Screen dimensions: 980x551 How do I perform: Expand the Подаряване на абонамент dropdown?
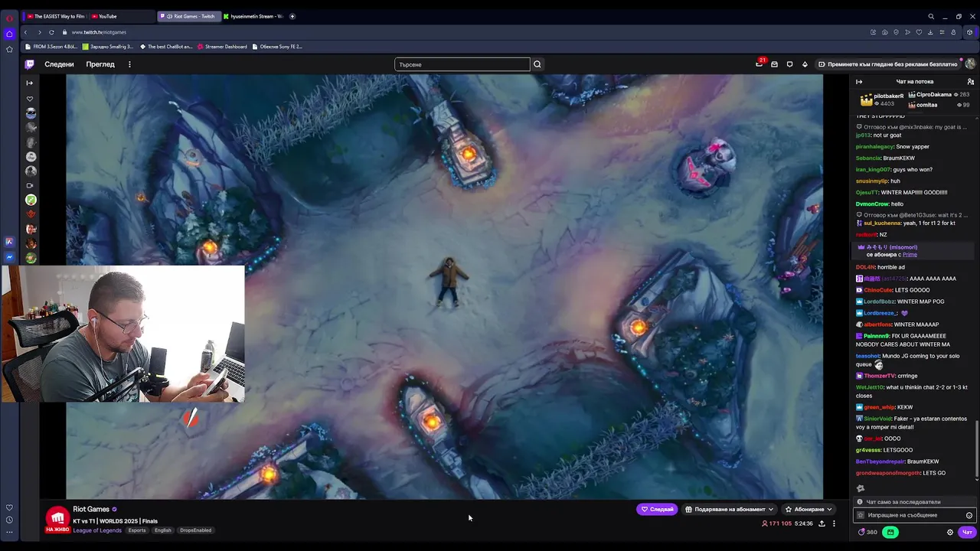point(730,509)
